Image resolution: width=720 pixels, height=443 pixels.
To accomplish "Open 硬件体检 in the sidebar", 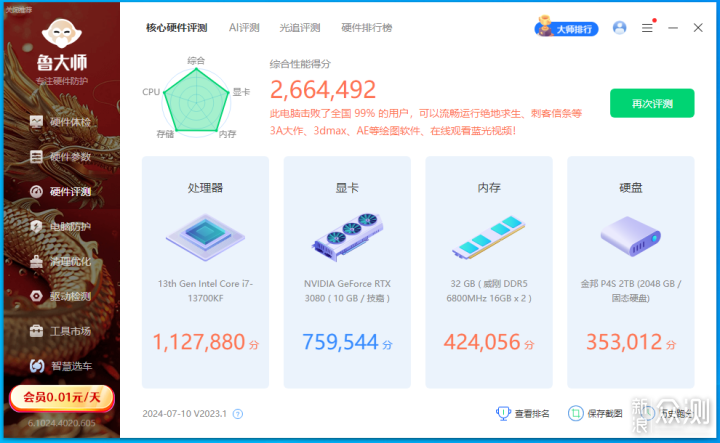I will [x=61, y=122].
